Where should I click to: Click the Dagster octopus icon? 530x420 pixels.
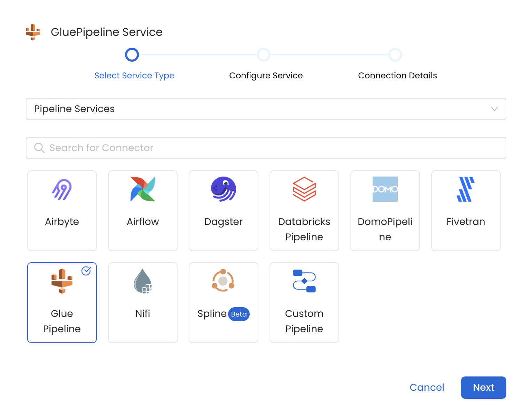(x=223, y=189)
